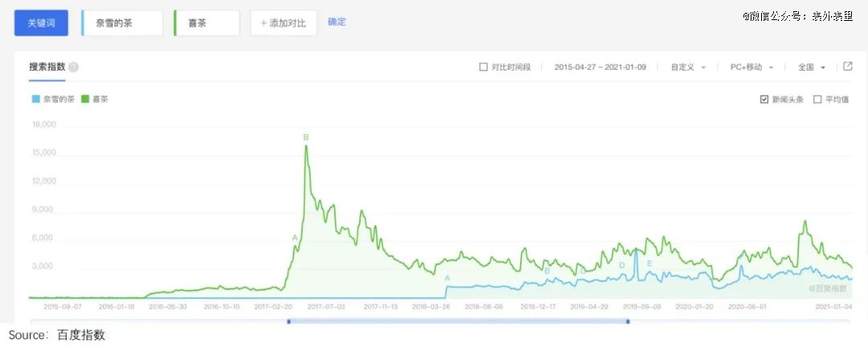Click the 添加对比 button
Viewport: 868px width, 347px height.
click(x=284, y=23)
